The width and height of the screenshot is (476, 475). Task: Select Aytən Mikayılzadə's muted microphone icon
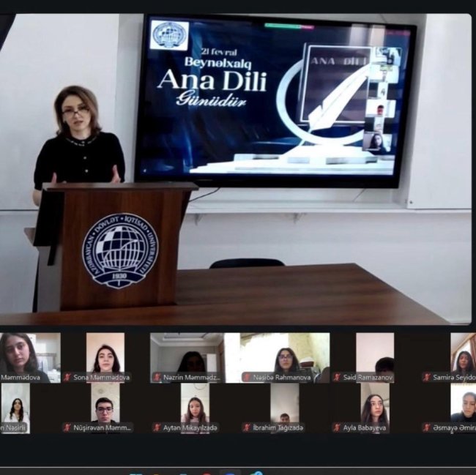(x=157, y=427)
